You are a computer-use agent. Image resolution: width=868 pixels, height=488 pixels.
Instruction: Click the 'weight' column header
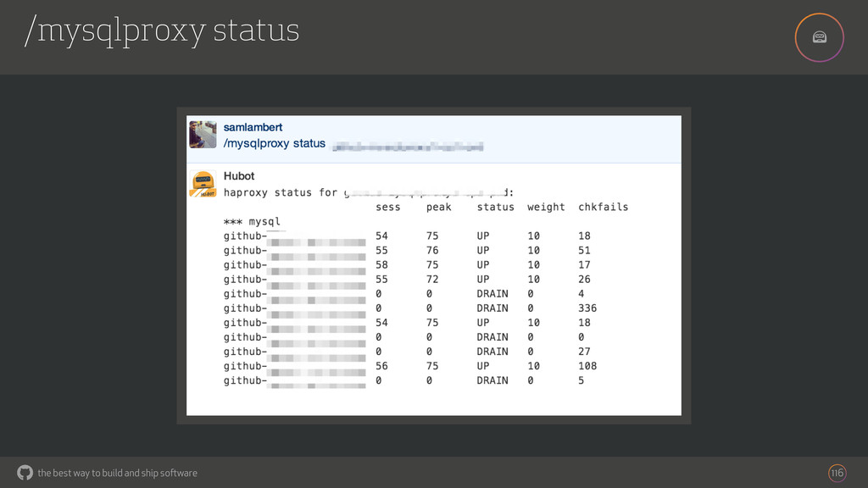(x=546, y=208)
